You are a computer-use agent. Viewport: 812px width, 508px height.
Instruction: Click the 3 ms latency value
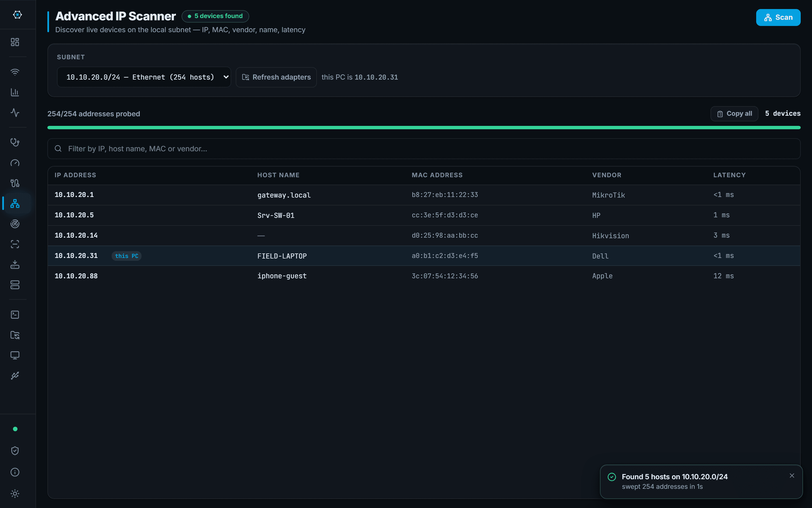[721, 236]
